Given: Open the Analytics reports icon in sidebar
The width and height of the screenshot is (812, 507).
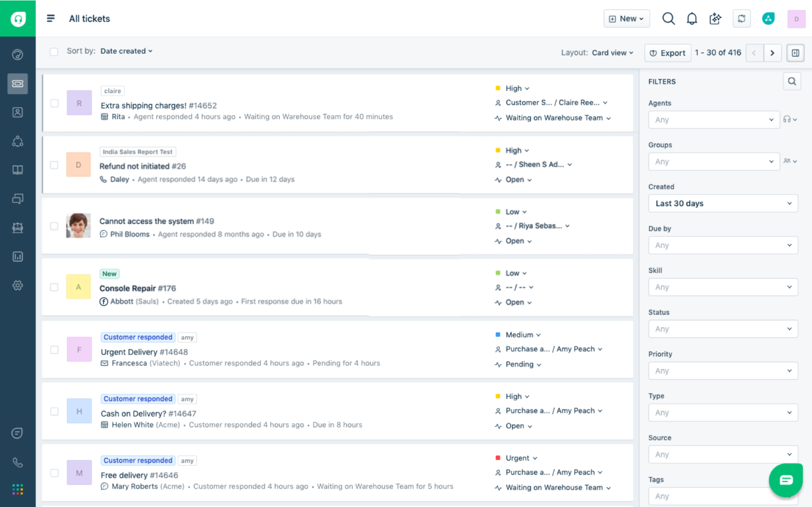Looking at the screenshot, I should [x=18, y=256].
